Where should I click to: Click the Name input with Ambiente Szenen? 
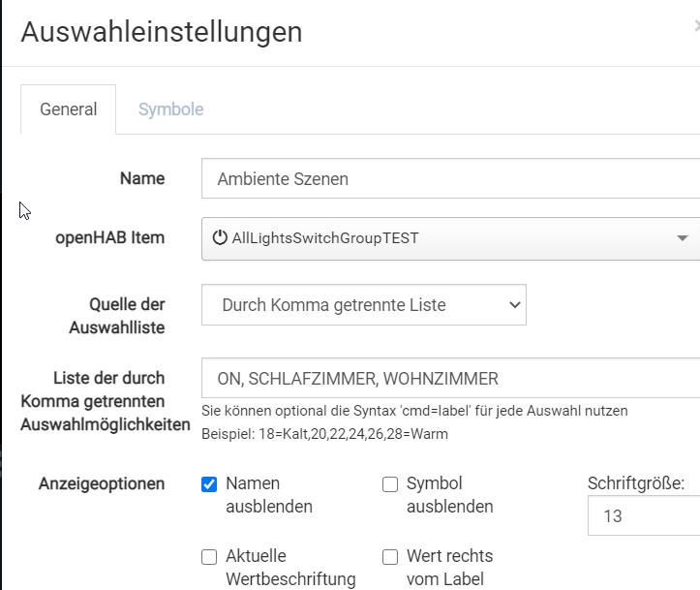(x=451, y=178)
